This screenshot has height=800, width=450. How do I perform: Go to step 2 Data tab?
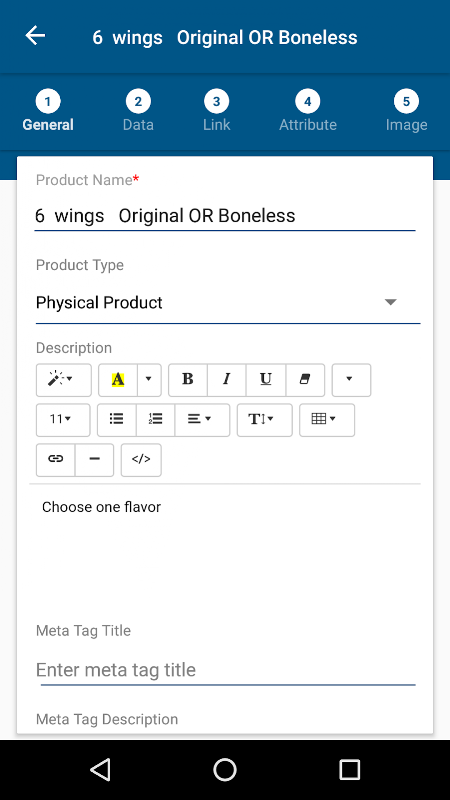pyautogui.click(x=138, y=111)
